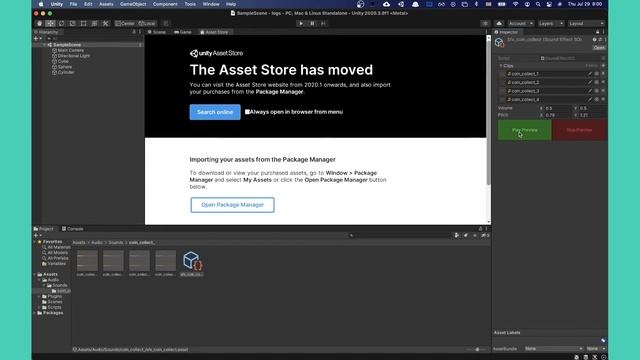Click the Hierarchy add (+) dropdown
The image size is (640, 360).
37,38
